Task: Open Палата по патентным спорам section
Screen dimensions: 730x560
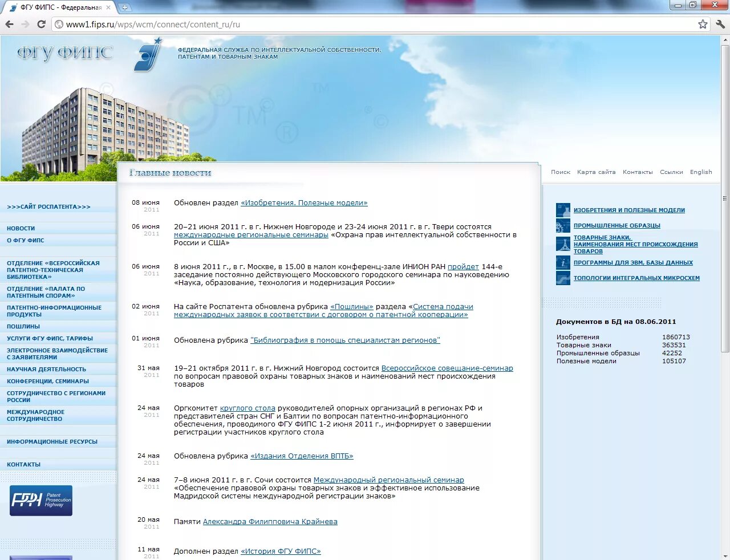Action: 46,292
